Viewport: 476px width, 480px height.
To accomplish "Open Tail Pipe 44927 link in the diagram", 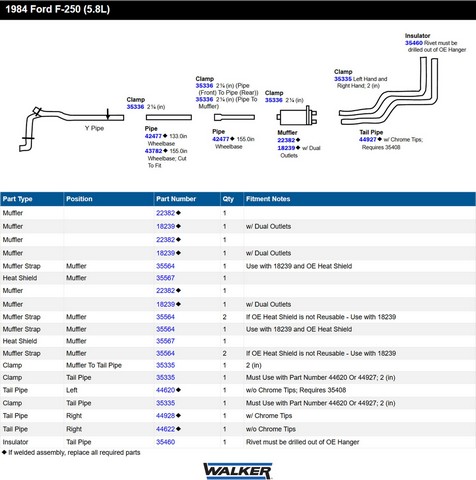I will click(368, 140).
